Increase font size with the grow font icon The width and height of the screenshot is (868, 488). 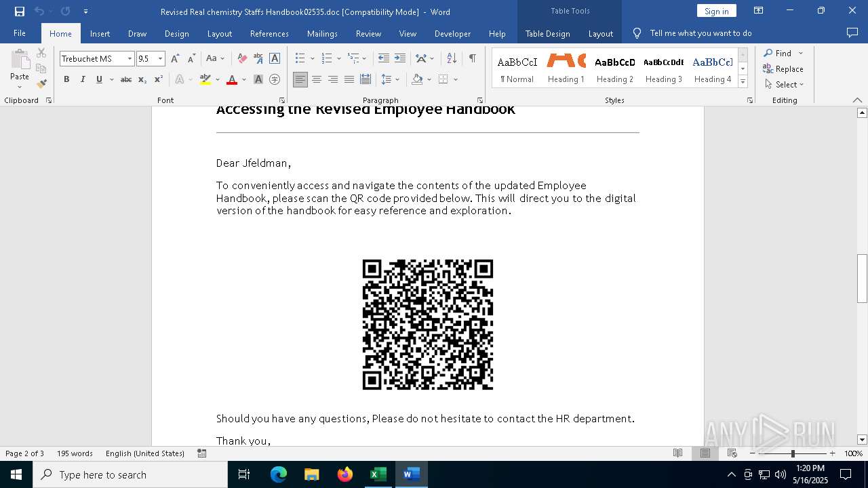[175, 59]
